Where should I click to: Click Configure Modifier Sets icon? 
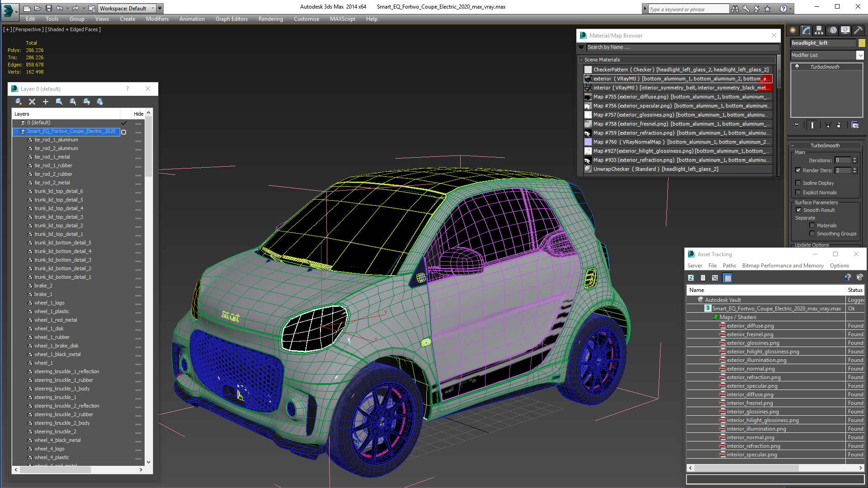click(x=855, y=125)
